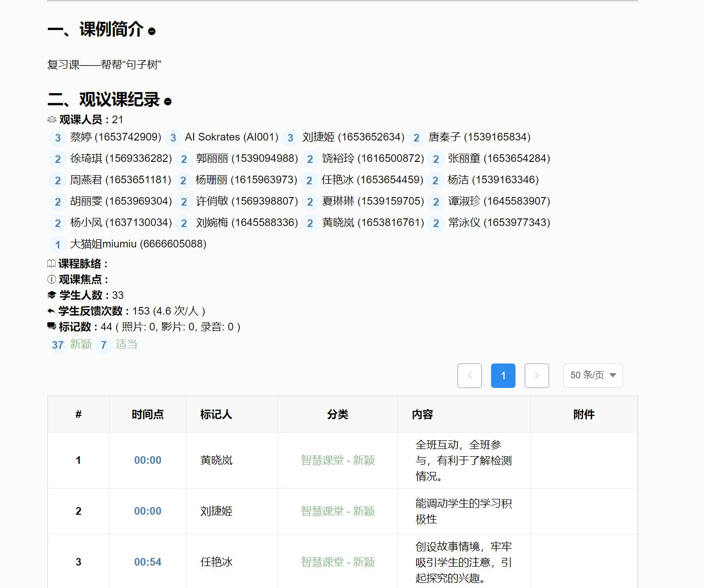This screenshot has width=704, height=588.
Task: Collapse the 课例简介 section toggle icon
Action: (x=152, y=32)
